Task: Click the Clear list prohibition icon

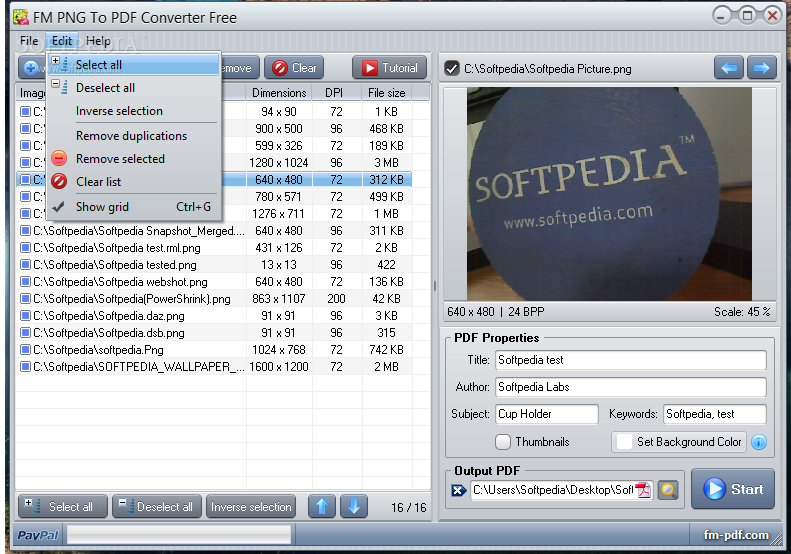Action: tap(59, 181)
